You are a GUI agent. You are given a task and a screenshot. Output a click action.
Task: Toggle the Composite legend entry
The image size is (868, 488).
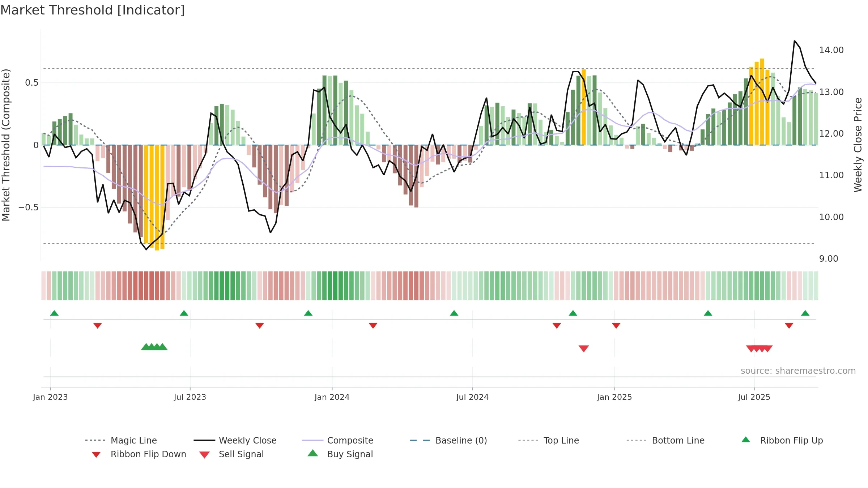coord(337,440)
